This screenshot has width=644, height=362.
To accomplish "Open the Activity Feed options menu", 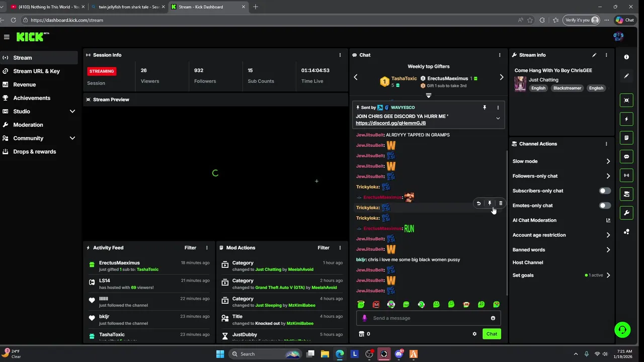I will tap(207, 247).
